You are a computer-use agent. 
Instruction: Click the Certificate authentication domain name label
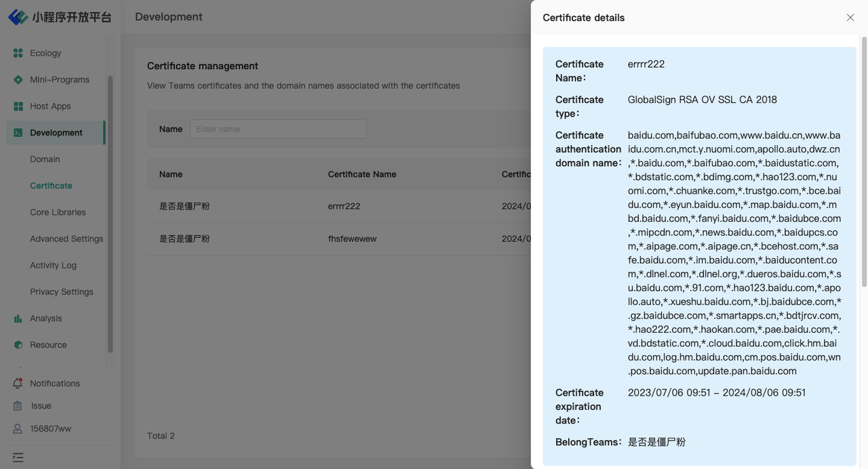pyautogui.click(x=589, y=149)
